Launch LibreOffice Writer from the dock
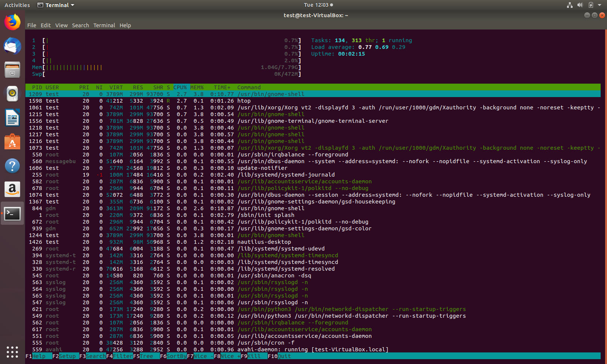This screenshot has width=607, height=364. 12,118
